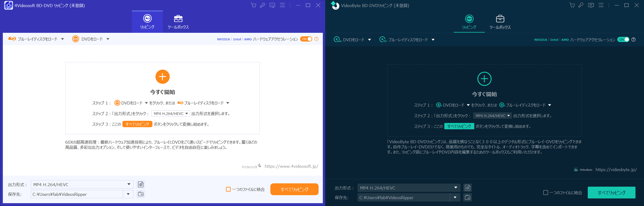Image resolution: width=644 pixels, height=206 pixels.
Task: Click DVD load icon in VideoByte toolbar
Action: (337, 39)
